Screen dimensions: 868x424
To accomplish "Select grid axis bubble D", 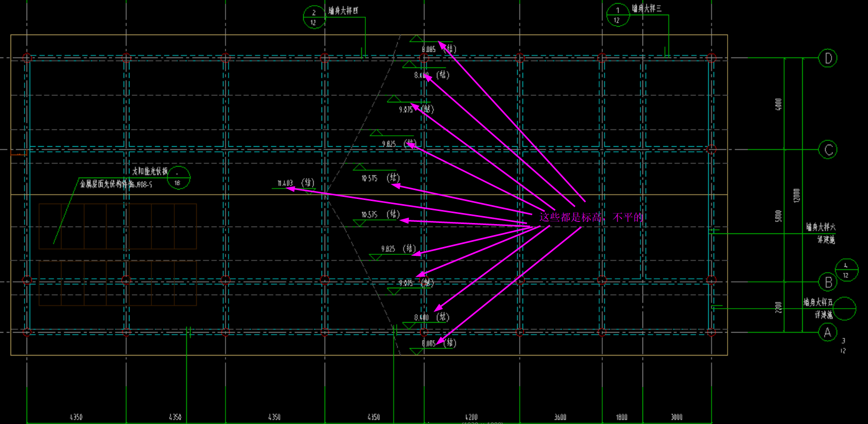I will click(828, 58).
